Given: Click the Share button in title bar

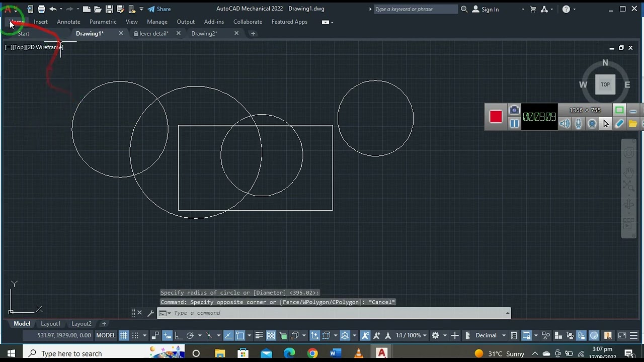Looking at the screenshot, I should click(x=159, y=9).
